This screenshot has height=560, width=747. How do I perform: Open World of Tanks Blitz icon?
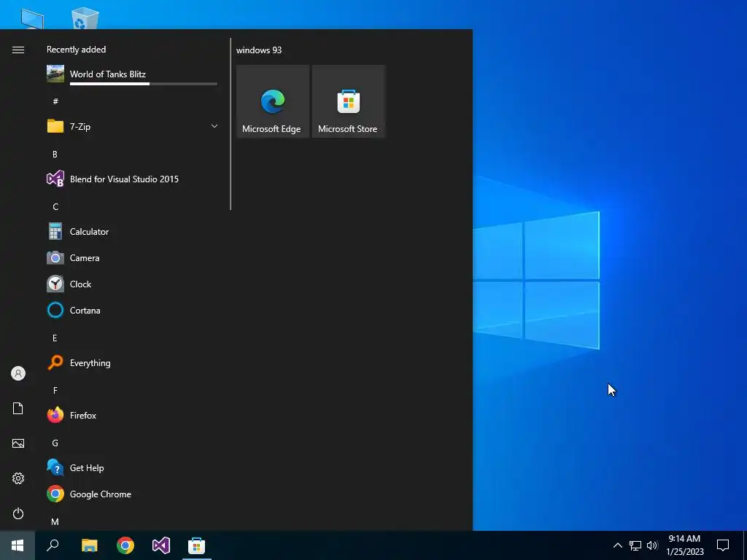click(x=55, y=74)
